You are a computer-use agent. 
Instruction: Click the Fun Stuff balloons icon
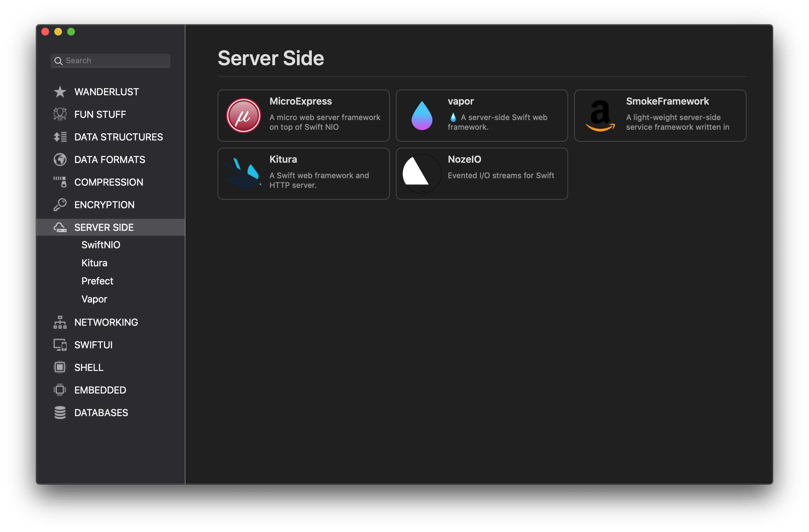click(x=60, y=115)
